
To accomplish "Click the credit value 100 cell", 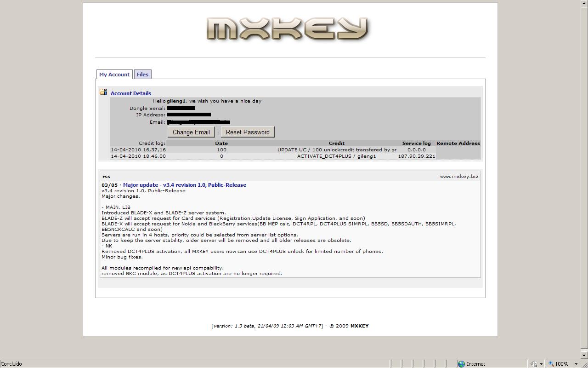I will tap(221, 149).
